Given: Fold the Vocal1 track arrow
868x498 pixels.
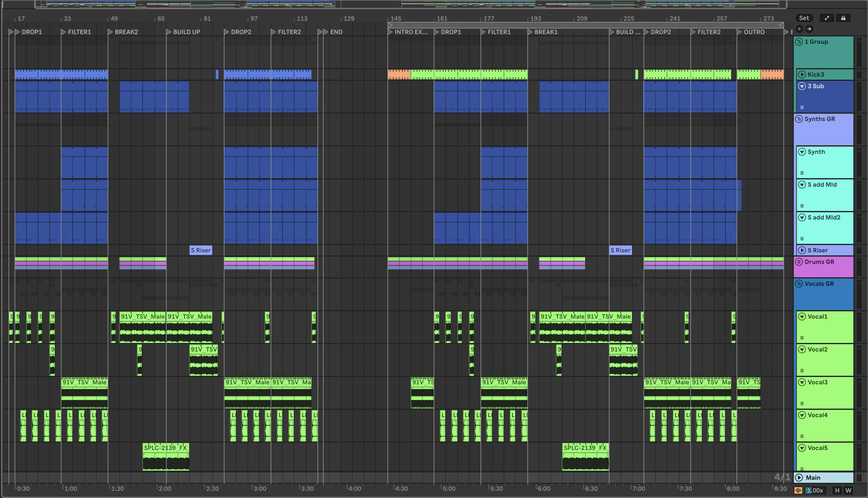Looking at the screenshot, I should [802, 316].
